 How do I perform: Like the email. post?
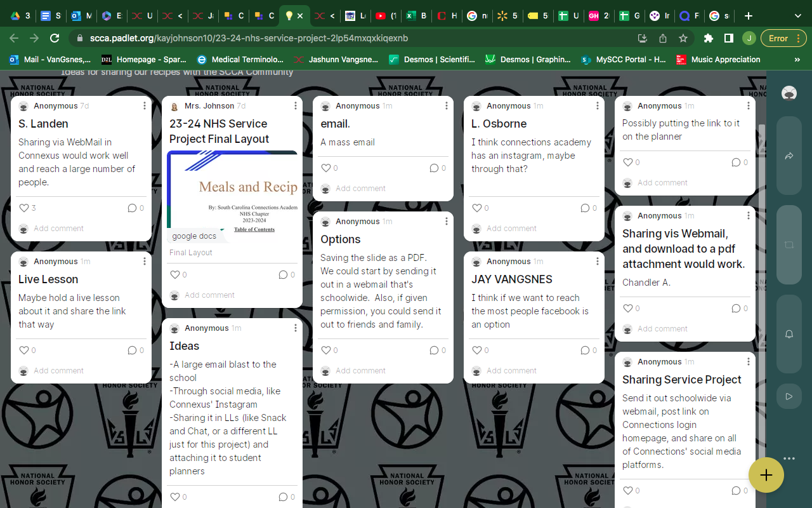click(x=326, y=168)
